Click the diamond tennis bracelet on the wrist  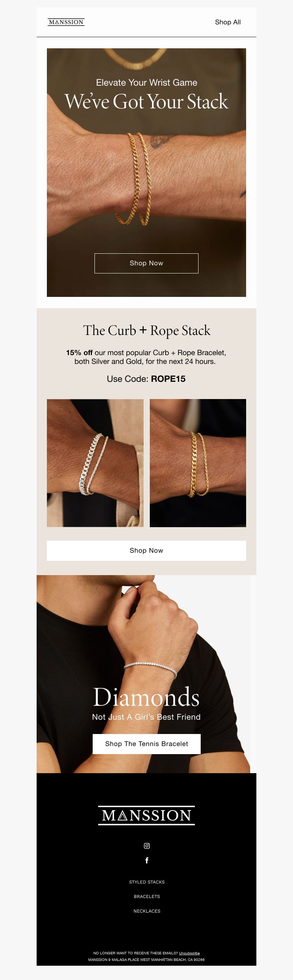click(x=150, y=668)
